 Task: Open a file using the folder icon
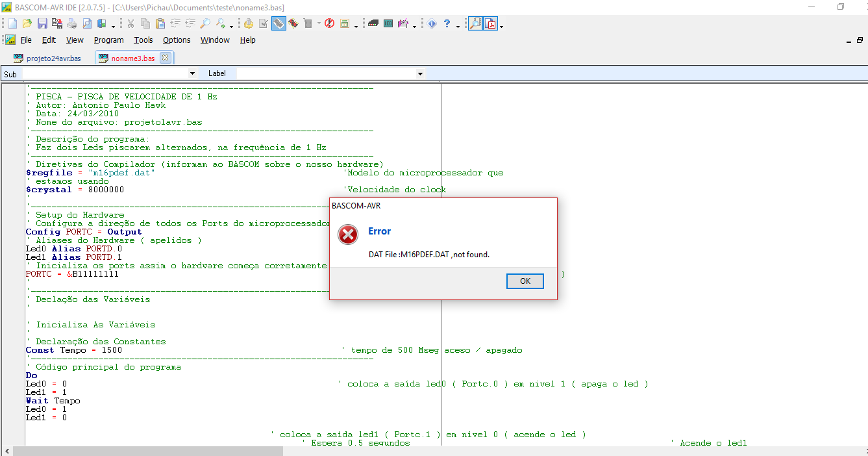pos(27,23)
